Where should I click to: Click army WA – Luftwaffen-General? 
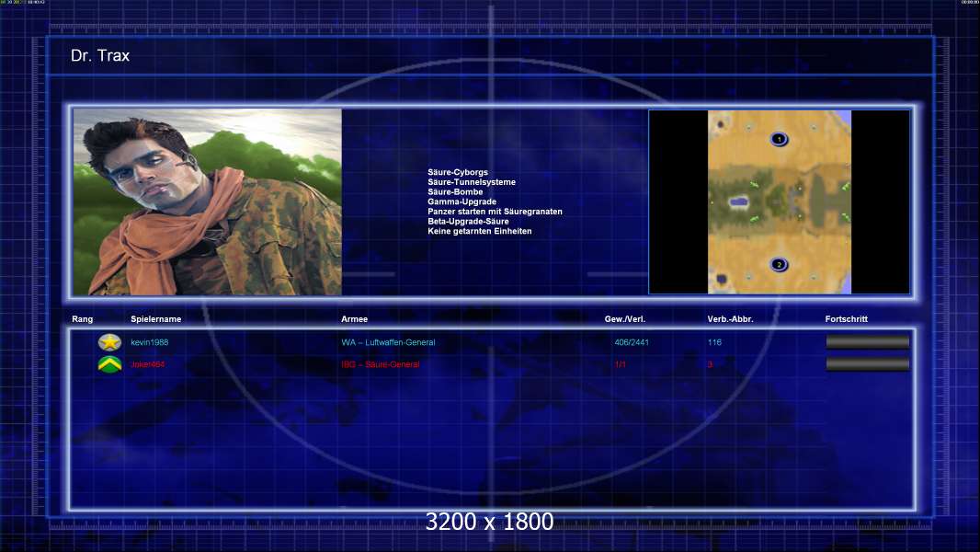pos(388,342)
